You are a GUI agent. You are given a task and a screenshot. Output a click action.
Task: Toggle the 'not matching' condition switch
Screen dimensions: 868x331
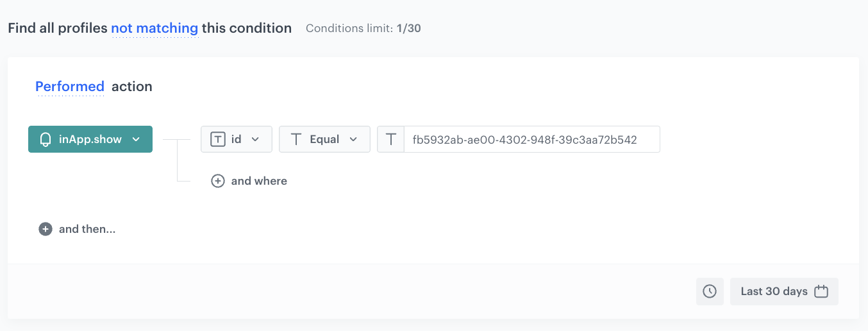click(154, 28)
